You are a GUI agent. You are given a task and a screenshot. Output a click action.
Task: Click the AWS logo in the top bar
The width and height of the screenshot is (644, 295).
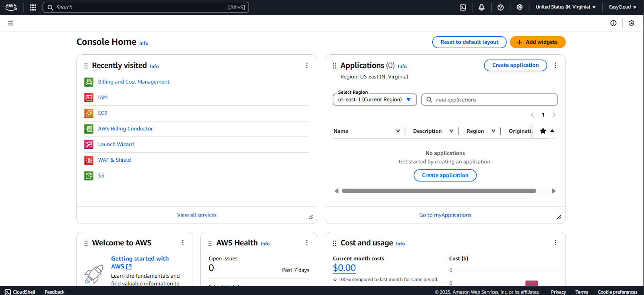(11, 7)
